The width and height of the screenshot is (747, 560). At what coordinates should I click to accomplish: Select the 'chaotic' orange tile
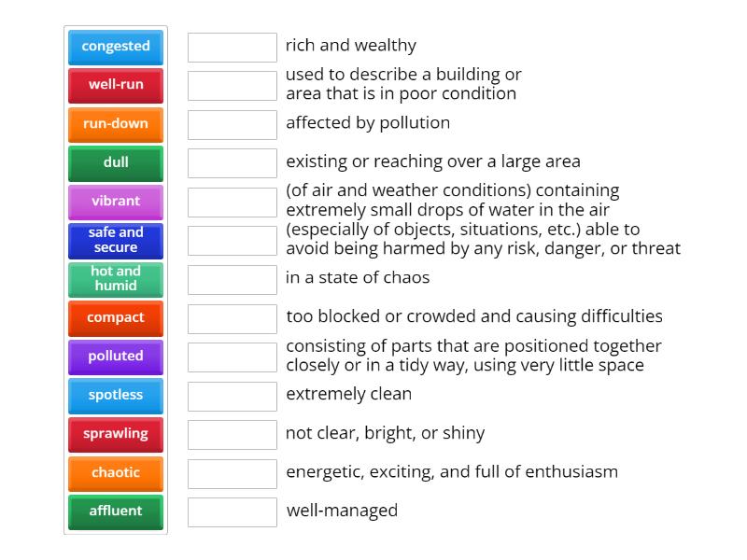(115, 472)
